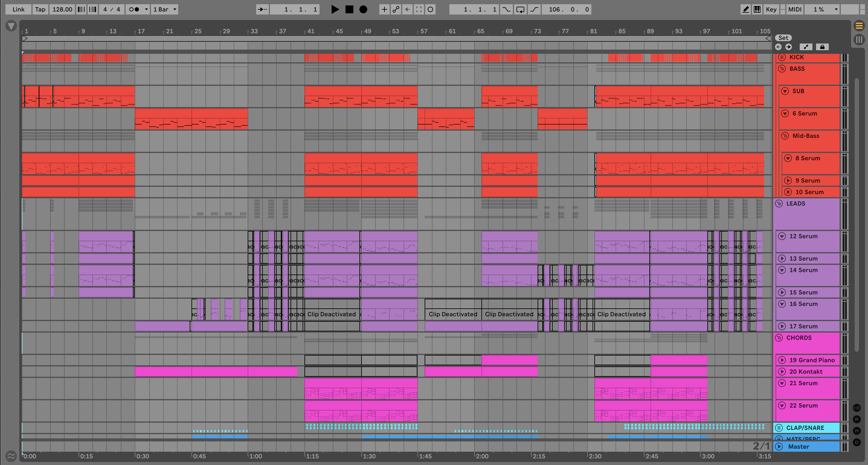Open the 1 Bar quantization dropdown
This screenshot has width=868, height=465.
(x=165, y=9)
